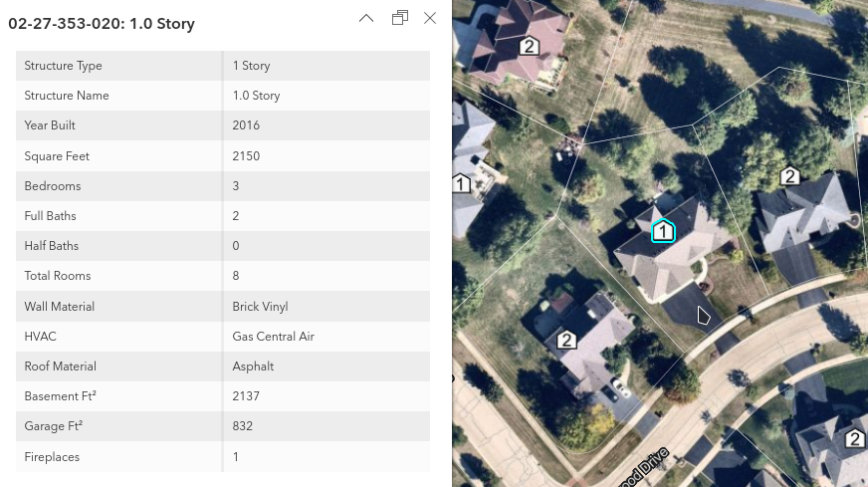Click the HVAC value Gas Central Air
The width and height of the screenshot is (868, 487).
point(273,337)
